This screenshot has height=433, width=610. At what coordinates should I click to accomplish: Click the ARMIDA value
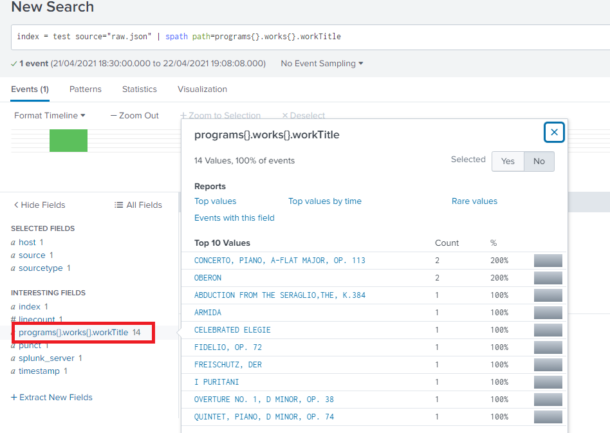tap(208, 312)
